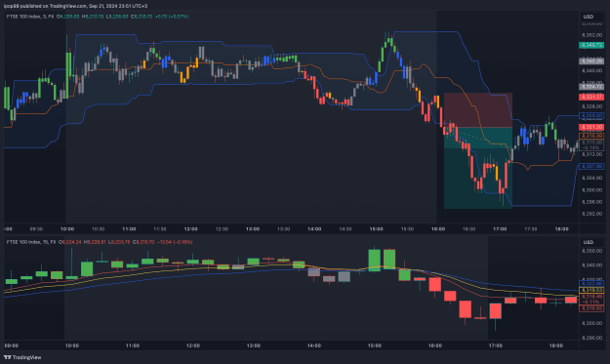Click the 14:00 time label on upper chart

click(314, 229)
